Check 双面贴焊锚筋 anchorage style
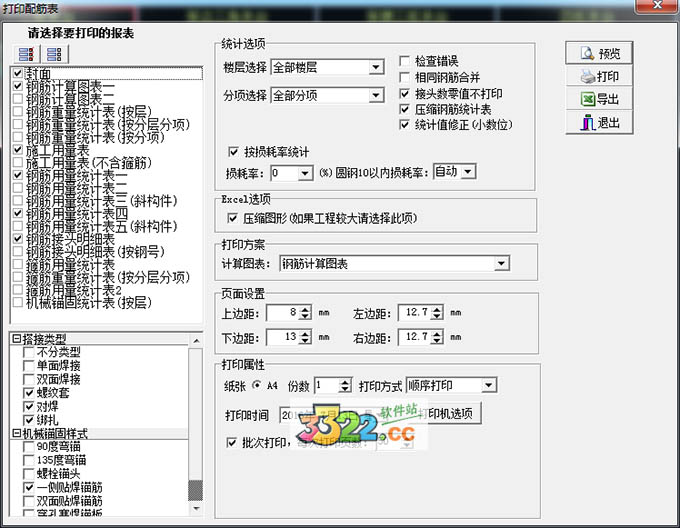The image size is (680, 528). pos(29,501)
